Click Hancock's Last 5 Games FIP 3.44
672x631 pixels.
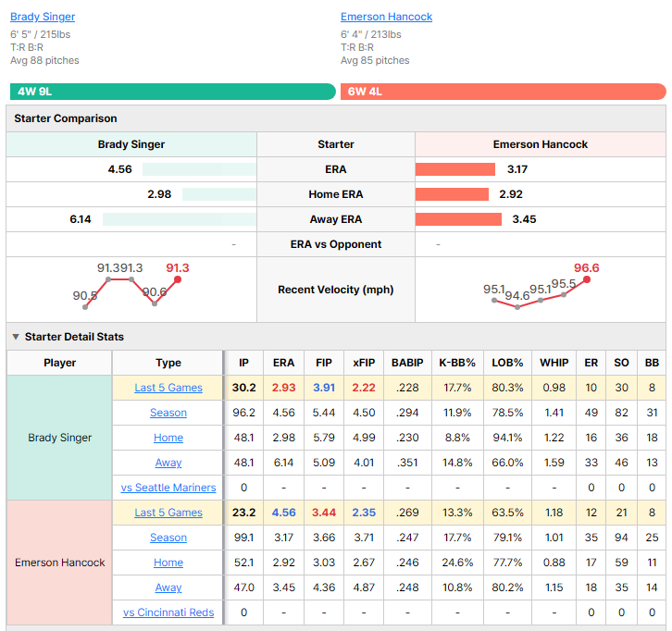[x=324, y=513]
